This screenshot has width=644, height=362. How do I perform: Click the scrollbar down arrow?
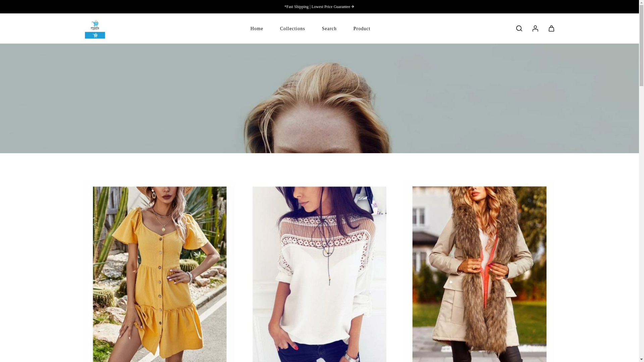[641, 359]
